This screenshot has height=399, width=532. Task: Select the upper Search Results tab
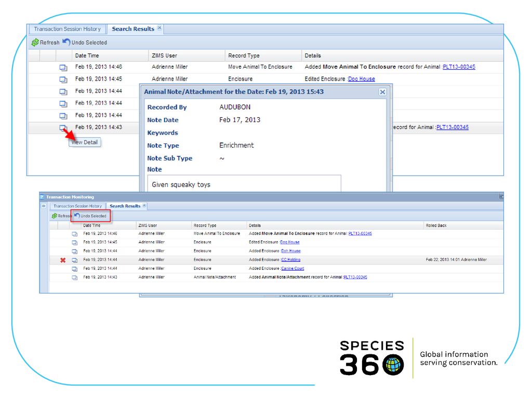point(133,29)
